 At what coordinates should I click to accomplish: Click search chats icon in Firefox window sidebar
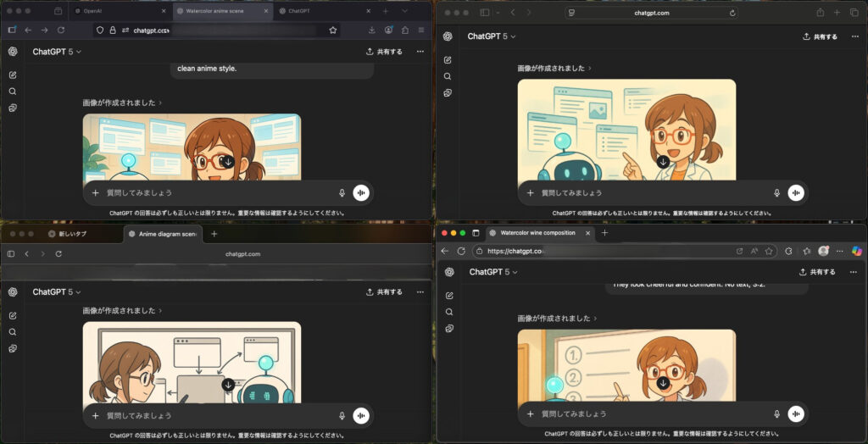coord(13,91)
